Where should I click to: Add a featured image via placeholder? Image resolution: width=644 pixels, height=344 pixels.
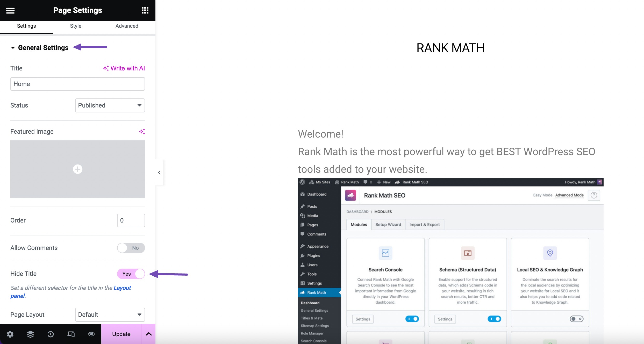pyautogui.click(x=78, y=169)
